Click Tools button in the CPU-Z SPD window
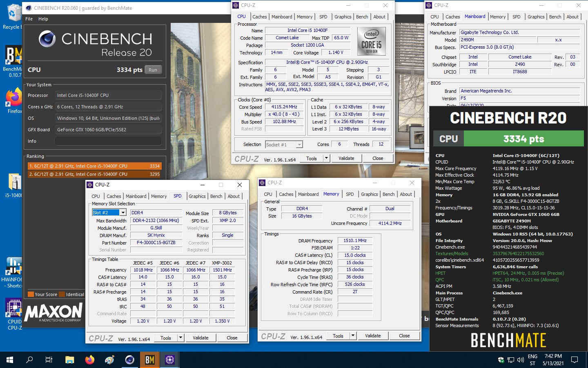Image resolution: width=588 pixels, height=368 pixels. [x=166, y=338]
